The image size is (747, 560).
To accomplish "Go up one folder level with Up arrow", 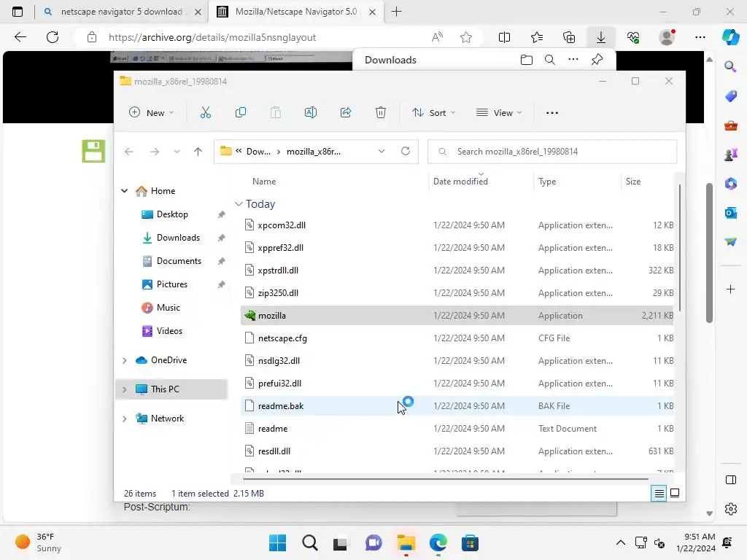I will click(198, 152).
